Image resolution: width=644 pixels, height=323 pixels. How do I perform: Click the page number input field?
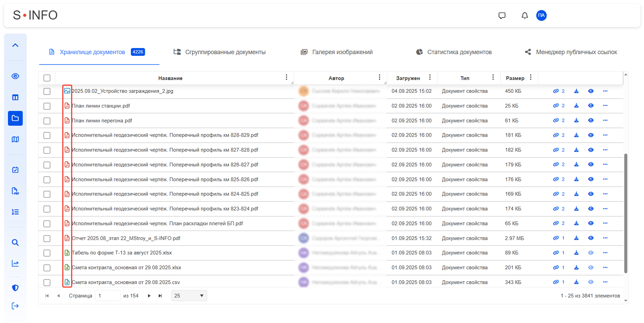pyautogui.click(x=108, y=296)
